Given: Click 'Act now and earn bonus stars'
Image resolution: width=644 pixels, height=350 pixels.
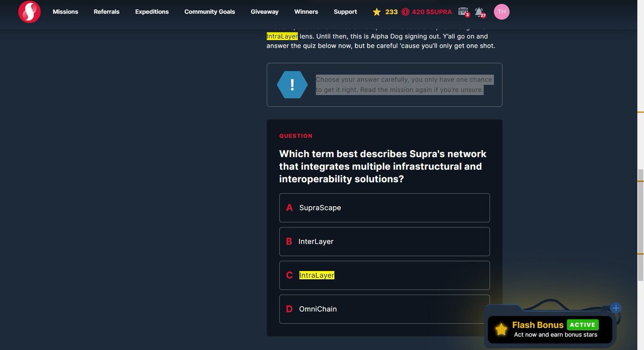Looking at the screenshot, I should tap(555, 335).
